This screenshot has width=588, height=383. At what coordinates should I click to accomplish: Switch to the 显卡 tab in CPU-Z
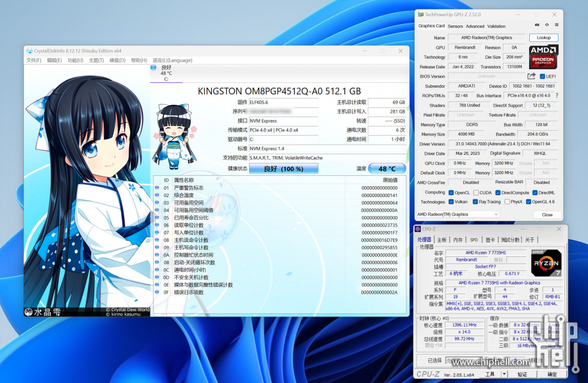[490, 240]
